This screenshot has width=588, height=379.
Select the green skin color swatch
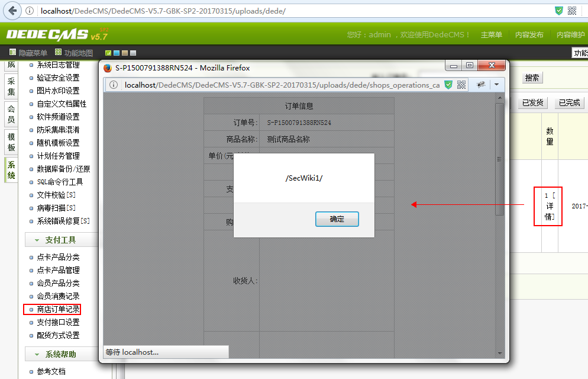click(108, 53)
